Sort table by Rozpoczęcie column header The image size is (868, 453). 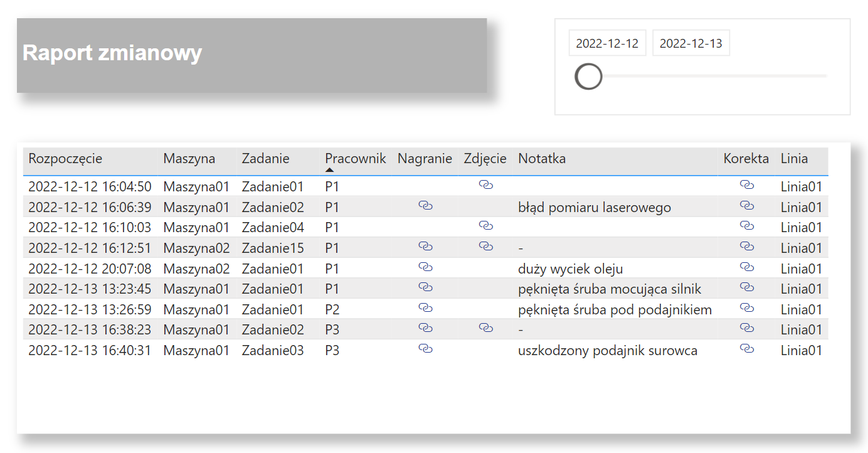(x=65, y=159)
